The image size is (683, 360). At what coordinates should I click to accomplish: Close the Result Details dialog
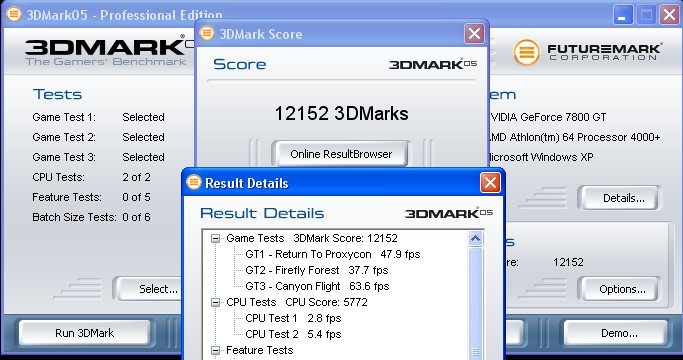click(x=490, y=183)
